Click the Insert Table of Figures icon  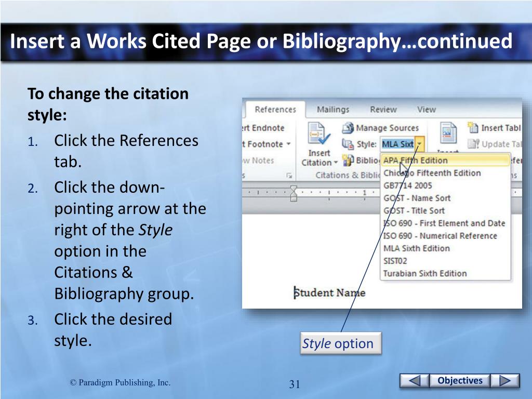473,128
